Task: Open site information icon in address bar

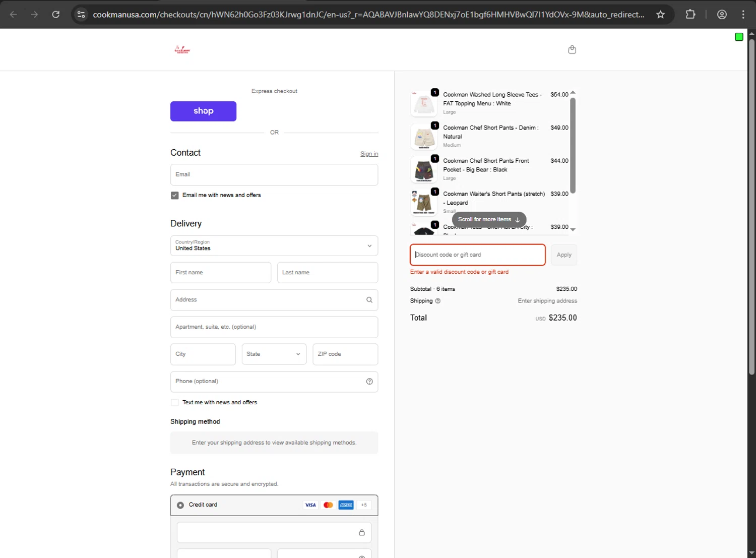Action: [x=81, y=14]
